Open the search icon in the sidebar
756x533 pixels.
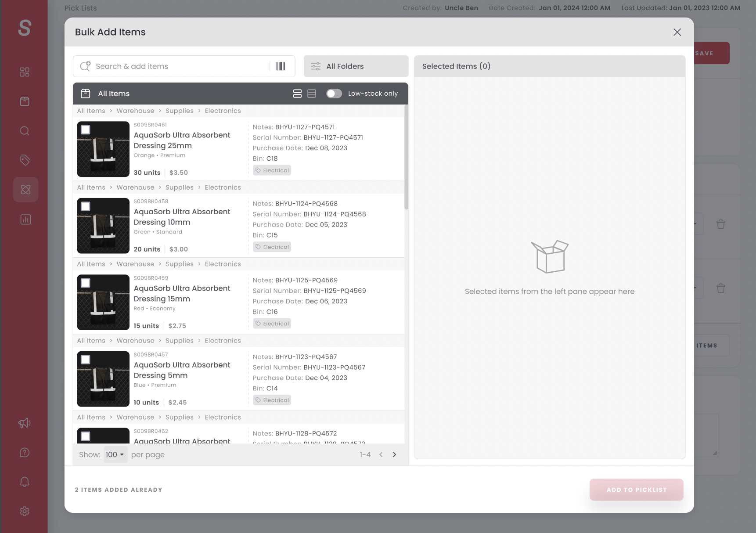[24, 130]
